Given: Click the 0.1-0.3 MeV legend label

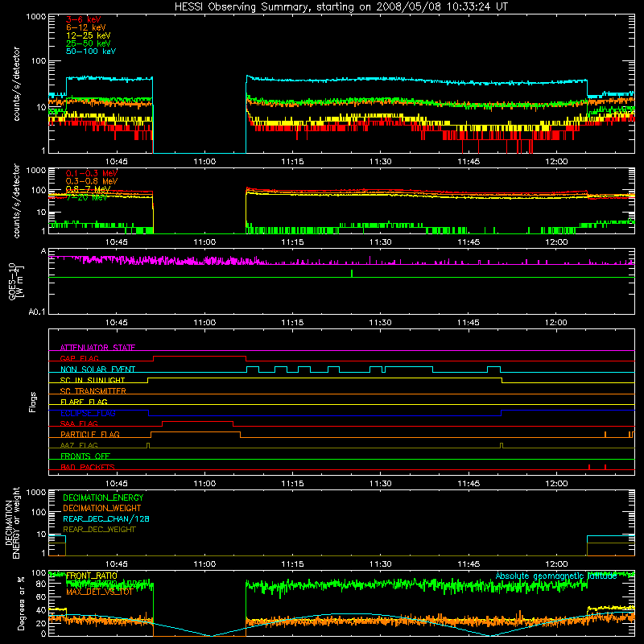Looking at the screenshot, I should tap(92, 173).
